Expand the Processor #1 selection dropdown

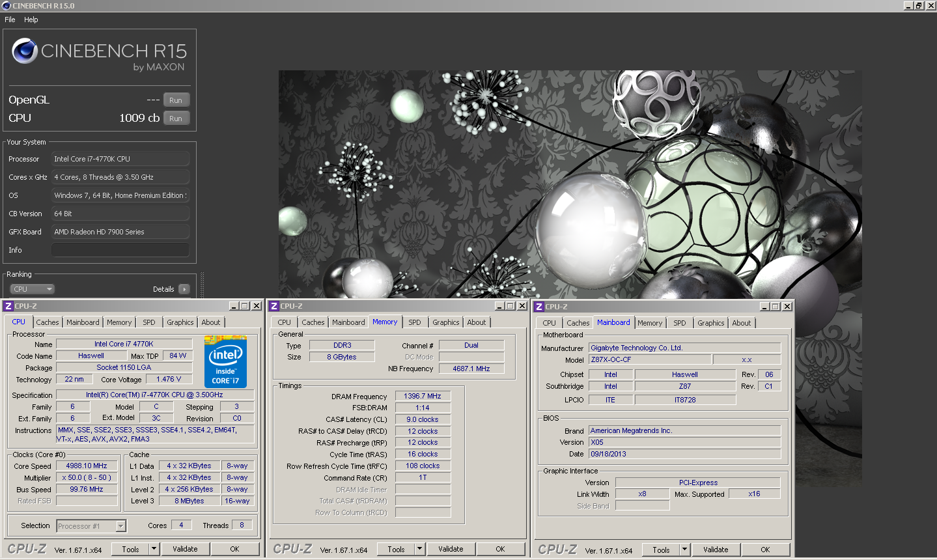pos(120,526)
